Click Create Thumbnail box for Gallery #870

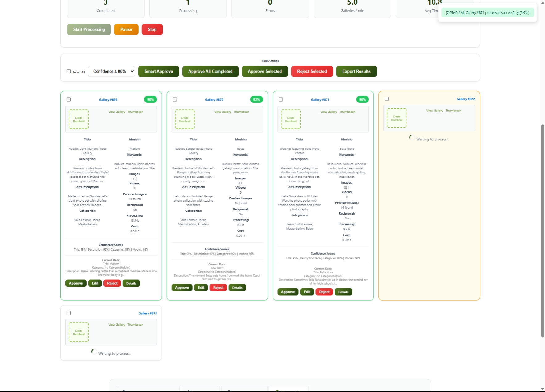(185, 119)
